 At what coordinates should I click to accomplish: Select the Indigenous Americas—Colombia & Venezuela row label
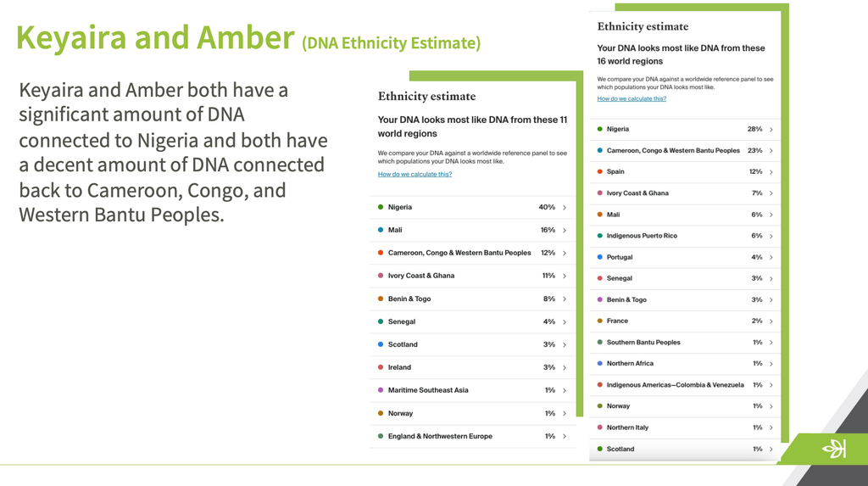[x=675, y=385]
